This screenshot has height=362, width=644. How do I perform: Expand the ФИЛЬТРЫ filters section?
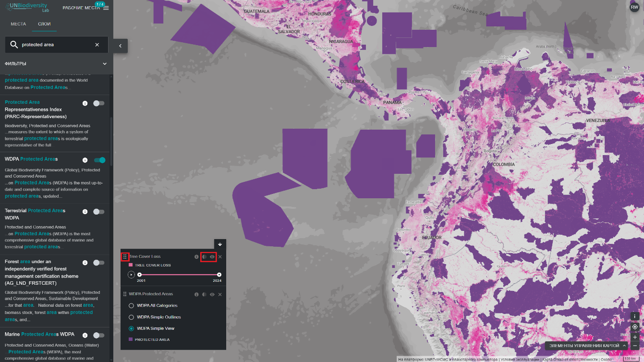[x=105, y=64]
